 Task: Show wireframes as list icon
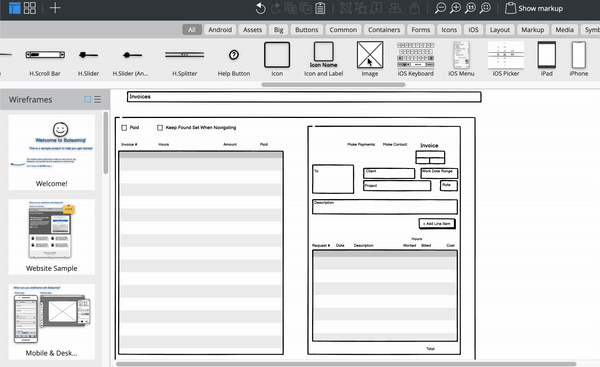coord(98,99)
